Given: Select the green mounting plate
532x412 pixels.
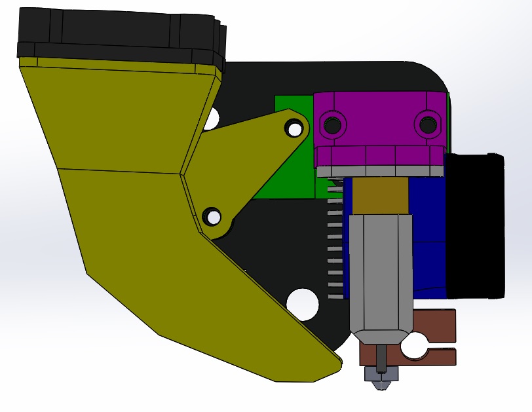Looking at the screenshot, I should (x=295, y=147).
